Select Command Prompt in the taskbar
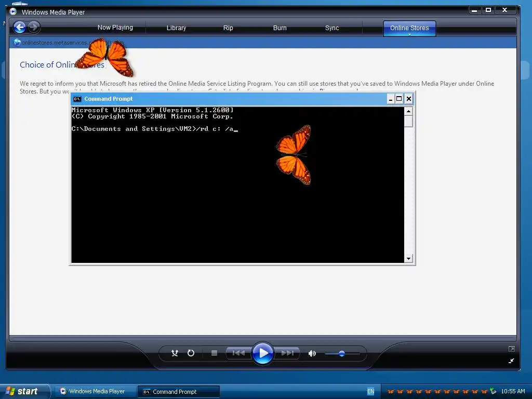 [179, 392]
